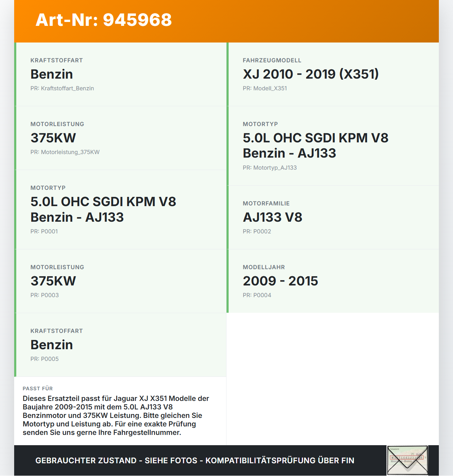The height and width of the screenshot is (476, 453).
Task: Select the first Motorleistung 375KW value
Action: pyautogui.click(x=53, y=138)
